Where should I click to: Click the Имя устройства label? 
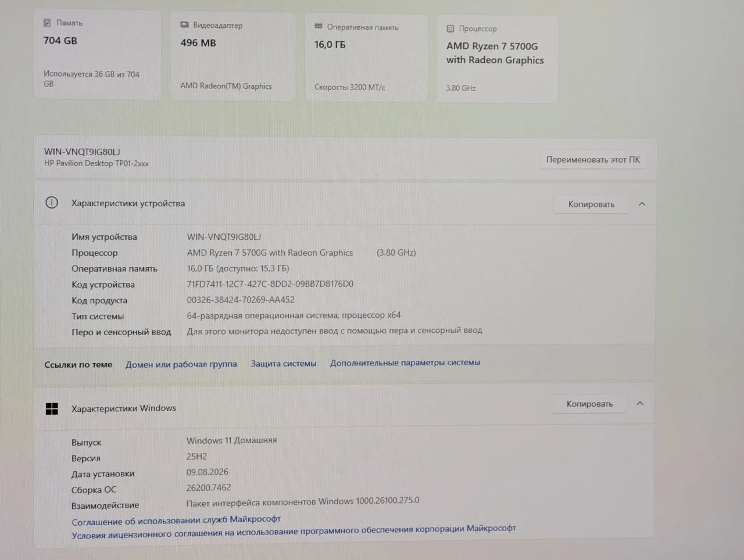(x=105, y=237)
